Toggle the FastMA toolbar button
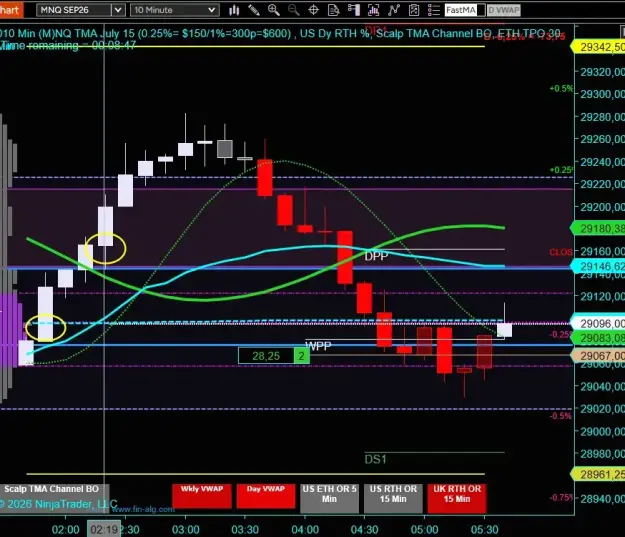 [465, 10]
